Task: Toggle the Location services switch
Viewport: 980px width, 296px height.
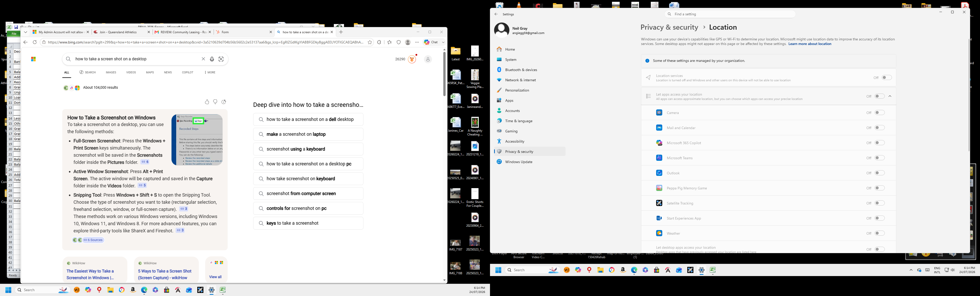Action: tap(887, 78)
